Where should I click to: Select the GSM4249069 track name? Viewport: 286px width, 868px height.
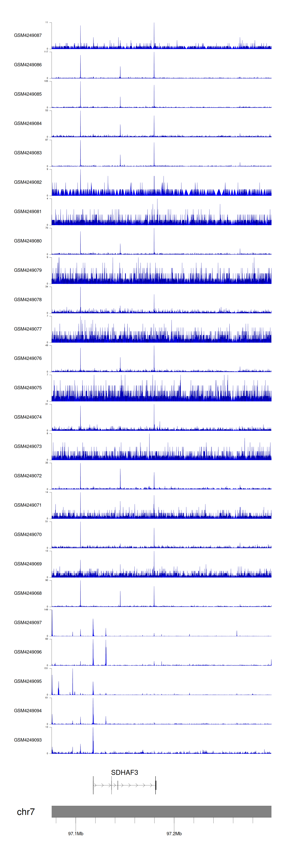[x=28, y=563]
